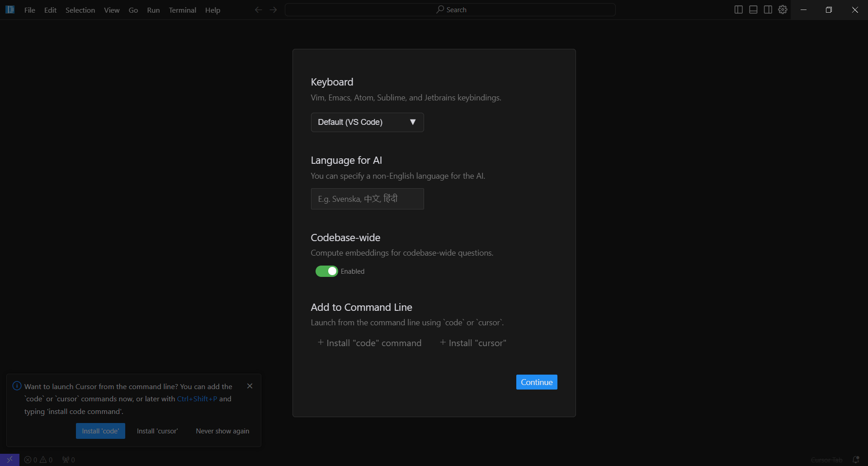Screen dimensions: 868x466
Task: Open the Keyboard keybindings dropdown
Action: pos(367,122)
